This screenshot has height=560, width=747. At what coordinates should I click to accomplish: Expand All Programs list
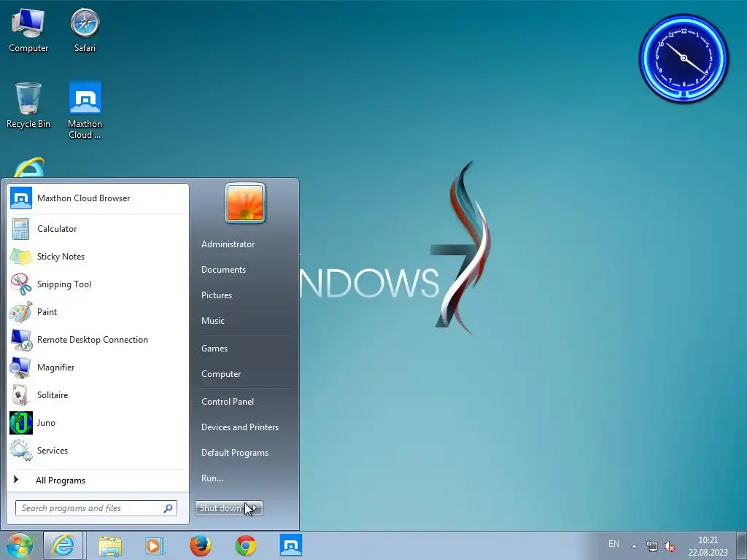click(x=97, y=481)
